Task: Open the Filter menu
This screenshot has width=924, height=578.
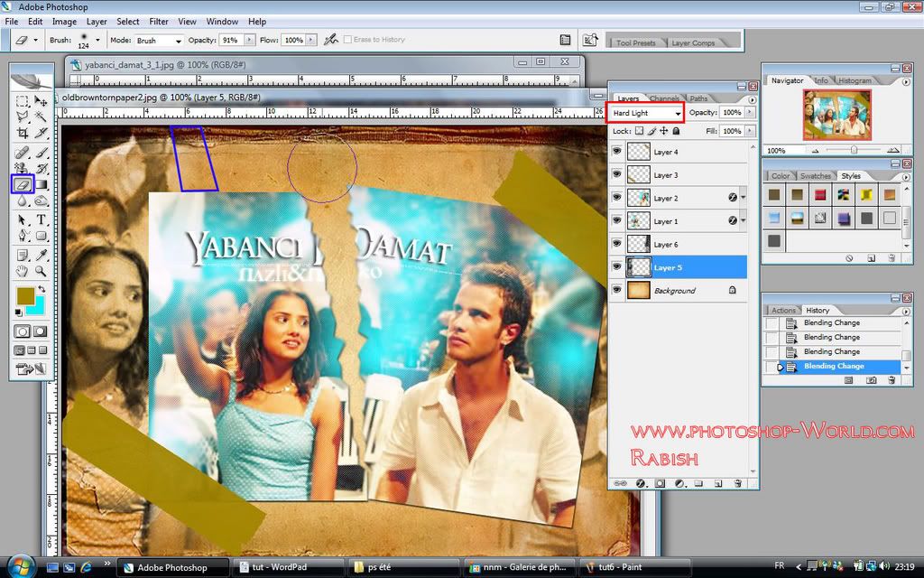Action: (159, 22)
